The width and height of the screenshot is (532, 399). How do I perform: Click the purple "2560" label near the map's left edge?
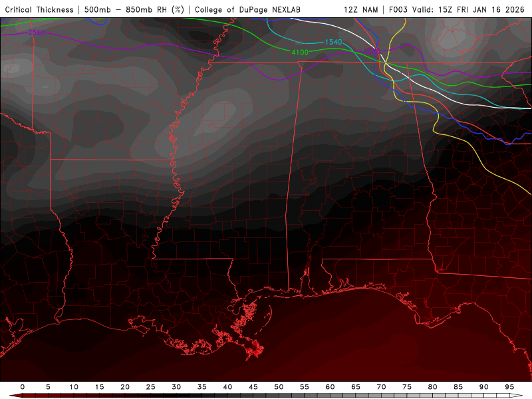pos(37,33)
